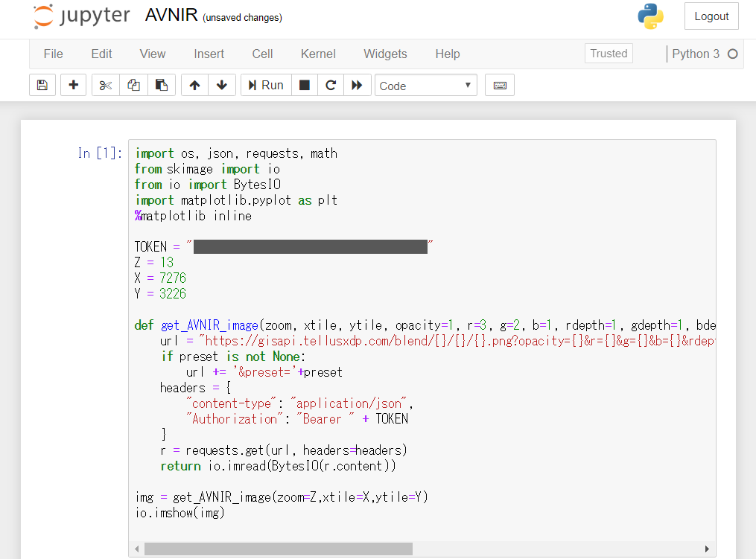This screenshot has width=756, height=559.
Task: Open the Cell menu
Action: pyautogui.click(x=262, y=54)
